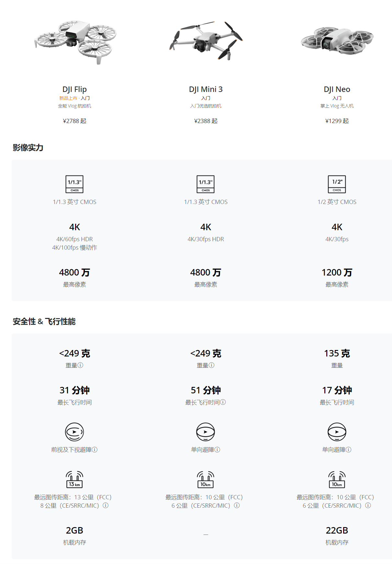Click the 4K/100fps 慢动作 text
This screenshot has height=564, width=392.
tap(74, 248)
